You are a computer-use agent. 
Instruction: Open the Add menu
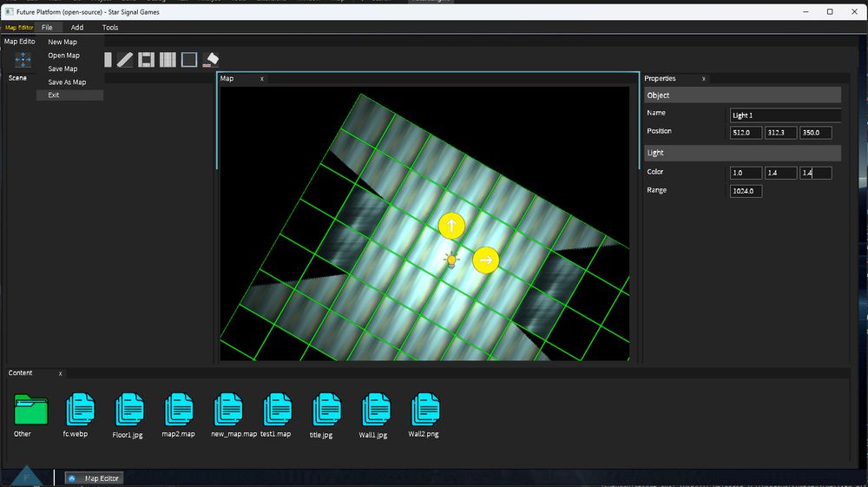coord(77,28)
